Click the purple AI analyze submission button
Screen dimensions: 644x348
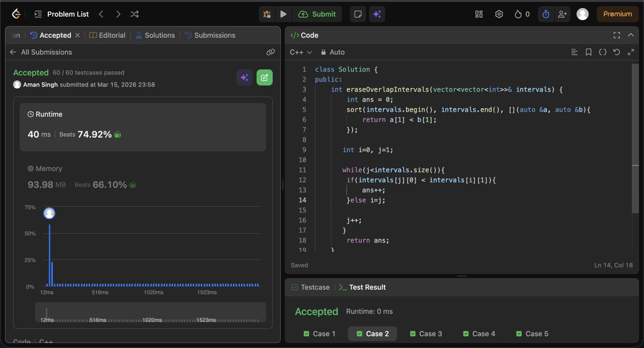click(x=245, y=77)
